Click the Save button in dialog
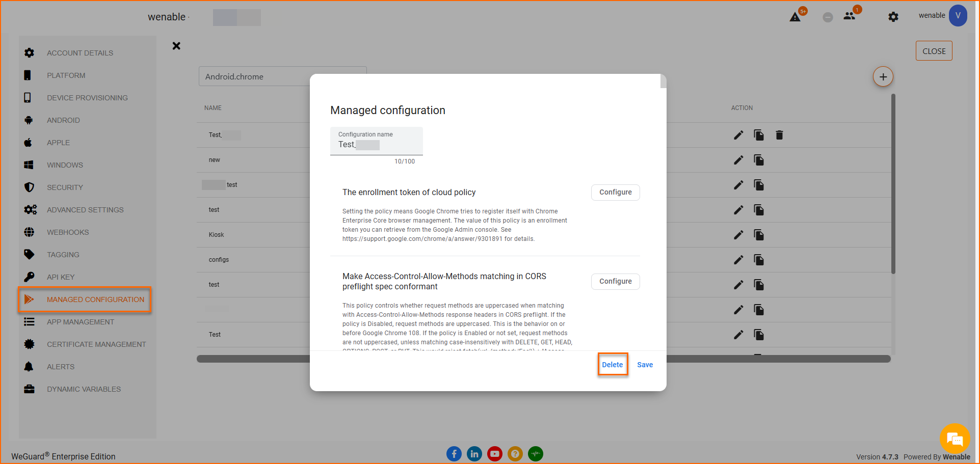The width and height of the screenshot is (980, 464). tap(645, 365)
